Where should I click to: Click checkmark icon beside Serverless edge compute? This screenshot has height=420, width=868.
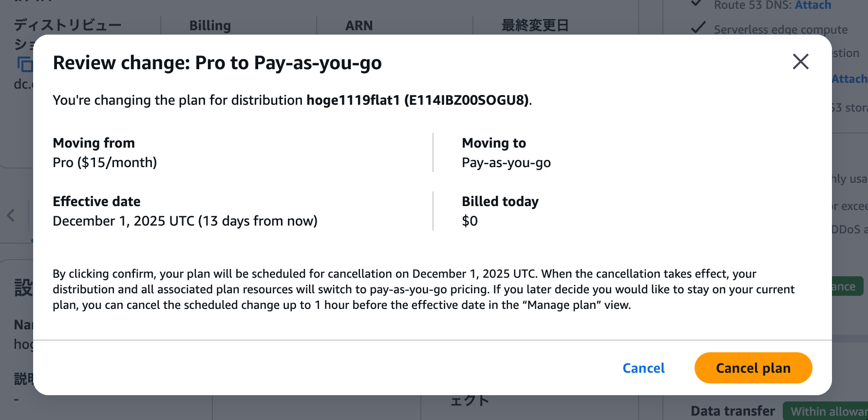[698, 28]
